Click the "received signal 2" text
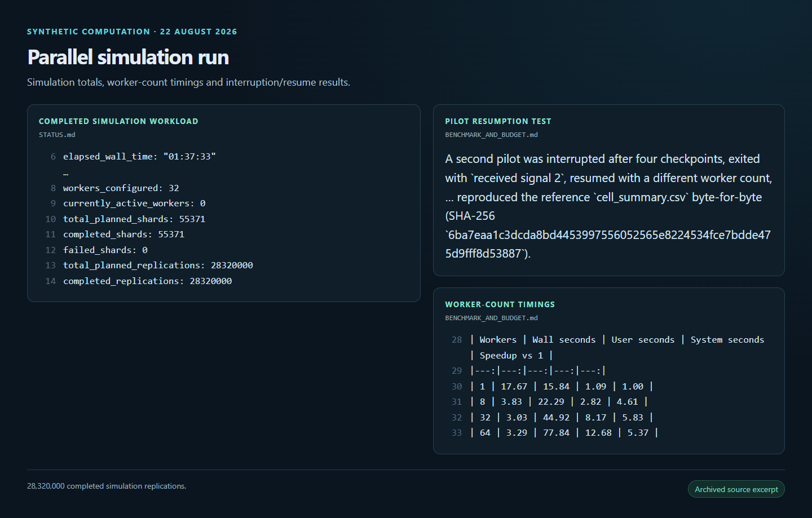Screen dimensions: 812x518 pyautogui.click(x=518, y=178)
